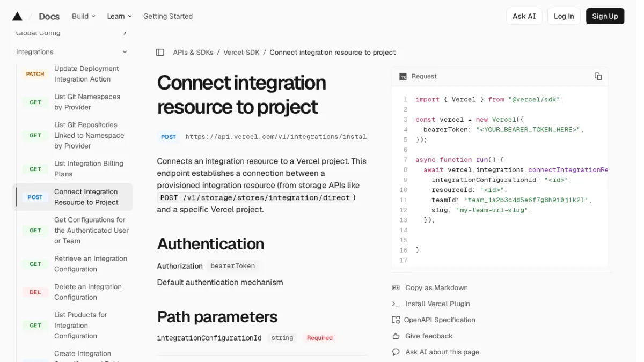This screenshot has width=644, height=362.
Task: Click the Vercel SDK breadcrumb
Action: pos(241,53)
